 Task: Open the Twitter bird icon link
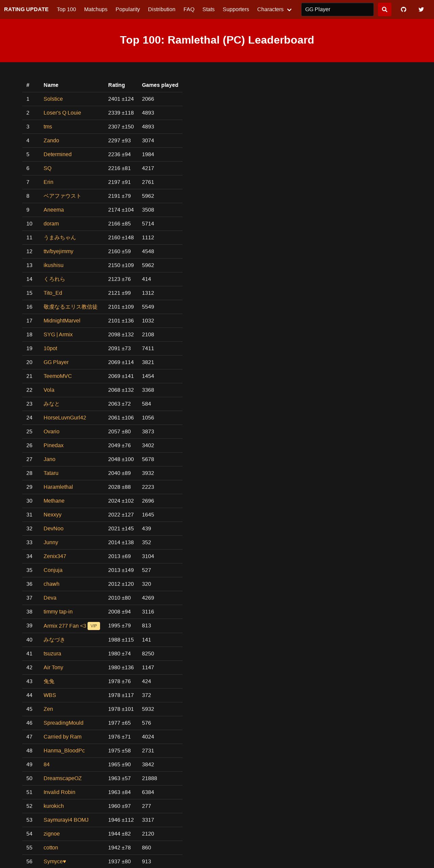[421, 9]
